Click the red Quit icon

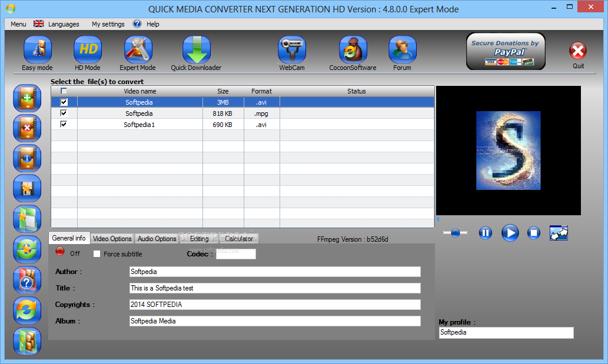578,51
